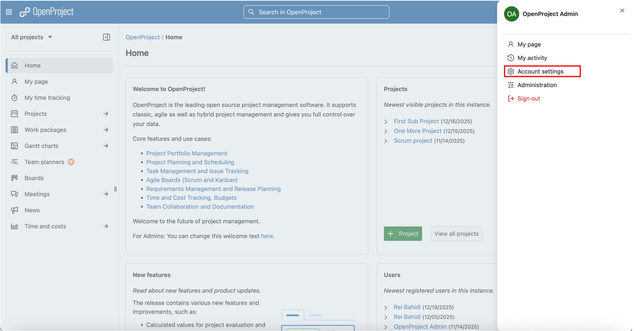Click the Team planners icon
Viewport: 644px width, 331px height.
click(x=14, y=162)
